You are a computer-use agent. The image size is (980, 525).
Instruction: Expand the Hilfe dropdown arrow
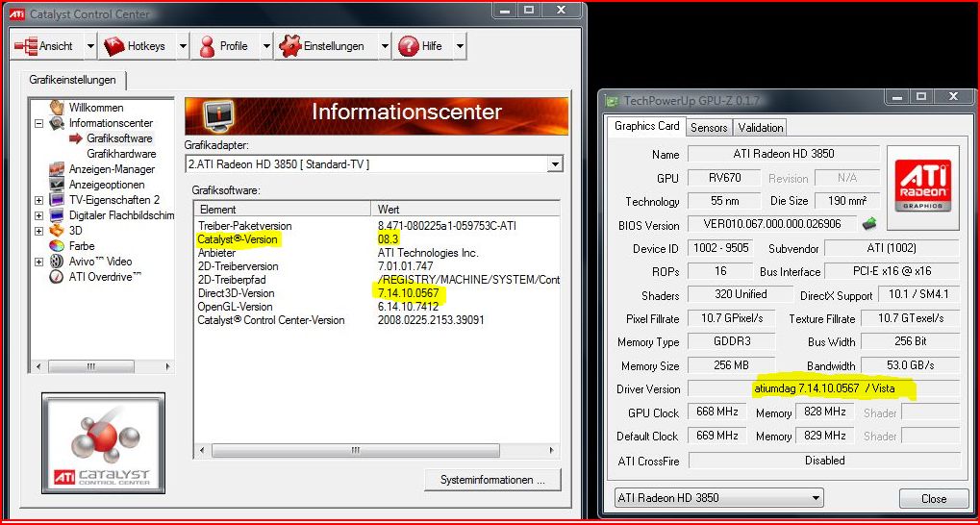pos(460,45)
